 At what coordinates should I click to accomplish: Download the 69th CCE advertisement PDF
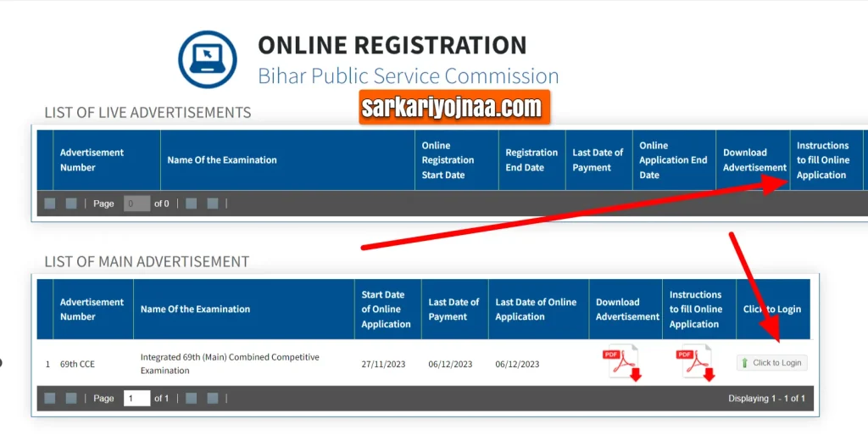click(x=622, y=362)
